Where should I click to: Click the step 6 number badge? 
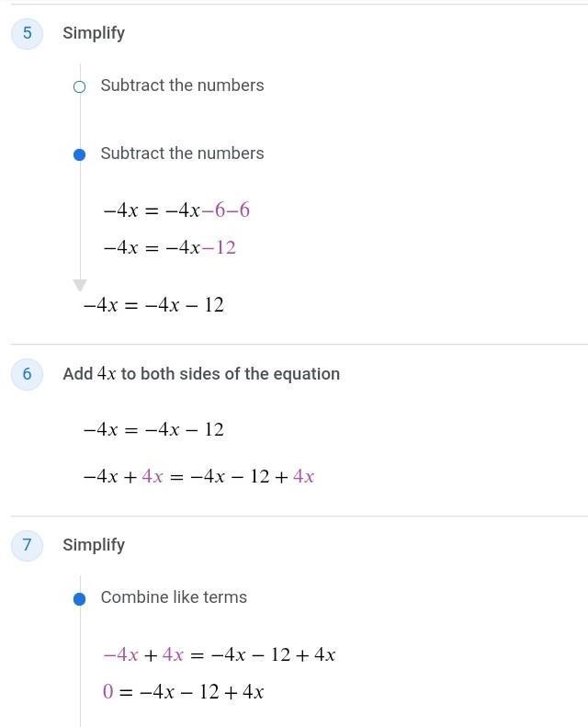click(27, 374)
